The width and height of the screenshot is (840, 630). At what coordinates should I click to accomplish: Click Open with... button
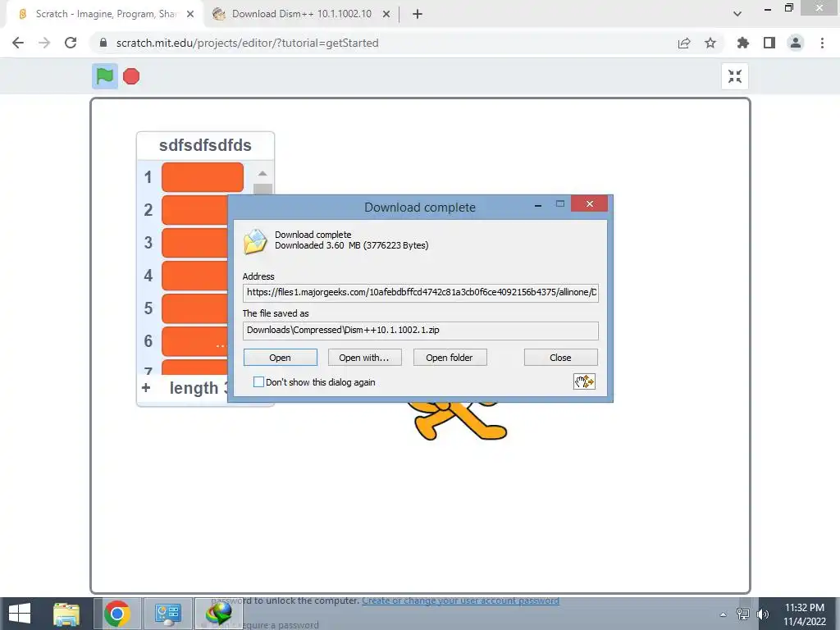click(364, 358)
